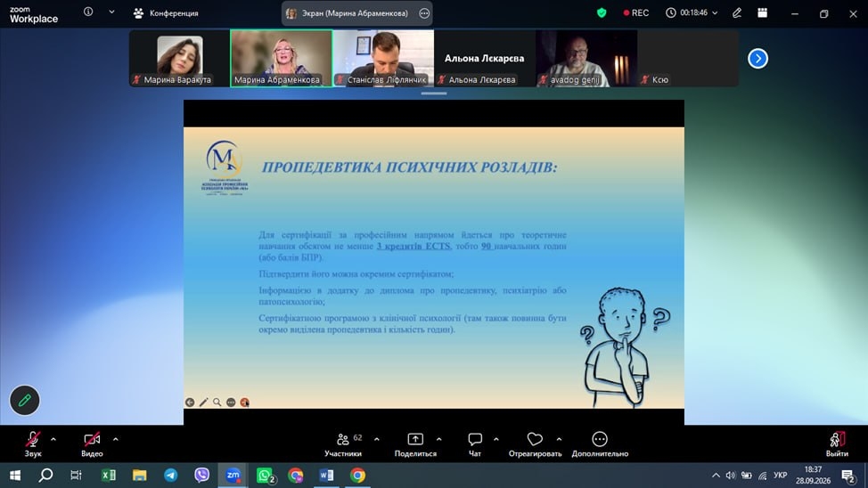The width and height of the screenshot is (868, 488).
Task: Show next participants with the blue arrow
Action: 757,58
